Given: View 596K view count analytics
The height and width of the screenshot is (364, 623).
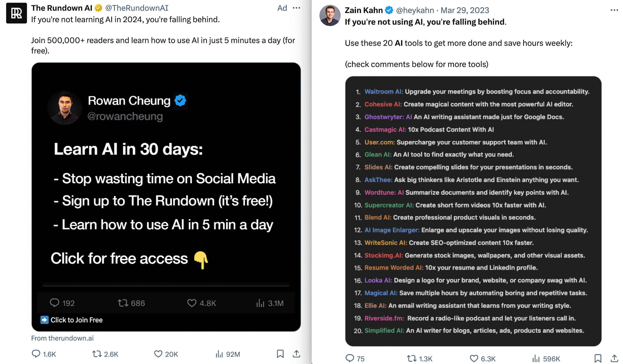Looking at the screenshot, I should [x=546, y=358].
